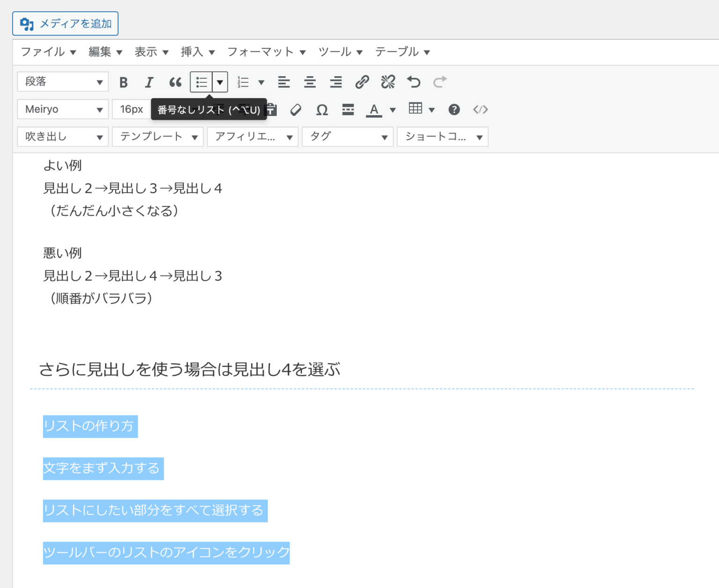Expand the bulleted list style options
This screenshot has height=588, width=719.
(x=220, y=81)
